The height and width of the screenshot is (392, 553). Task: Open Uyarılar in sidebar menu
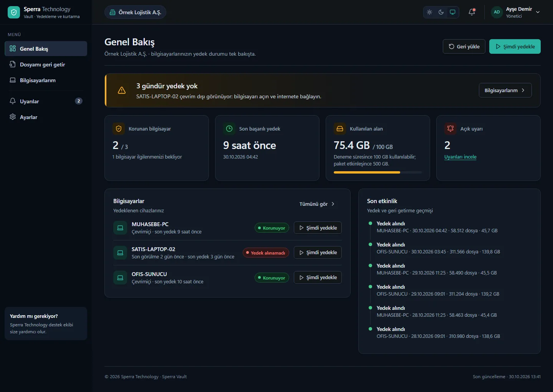tap(46, 101)
